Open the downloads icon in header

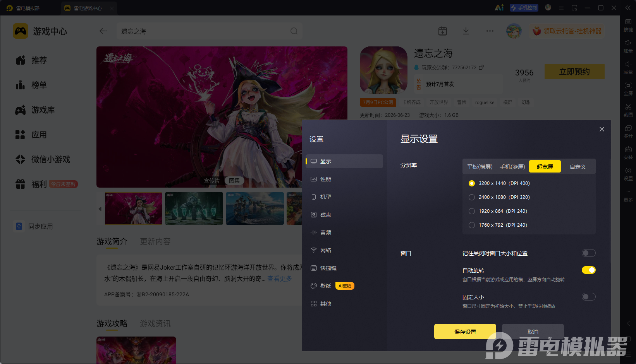[x=466, y=31]
